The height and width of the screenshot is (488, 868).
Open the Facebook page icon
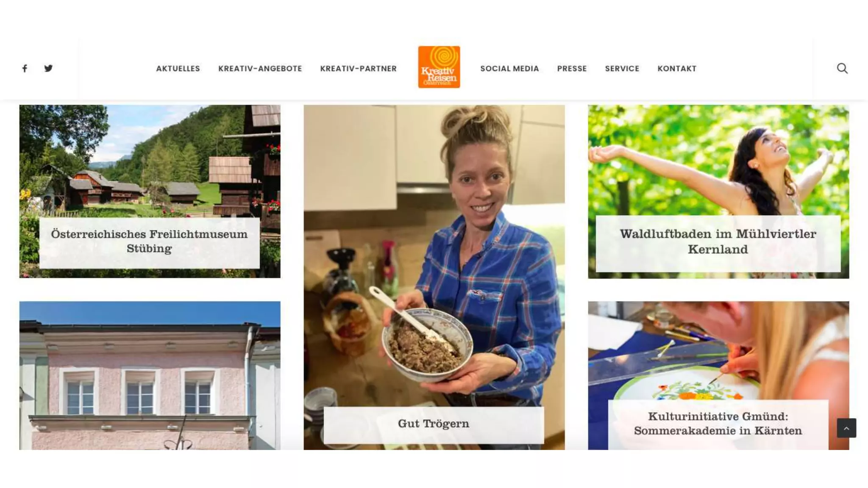click(25, 68)
